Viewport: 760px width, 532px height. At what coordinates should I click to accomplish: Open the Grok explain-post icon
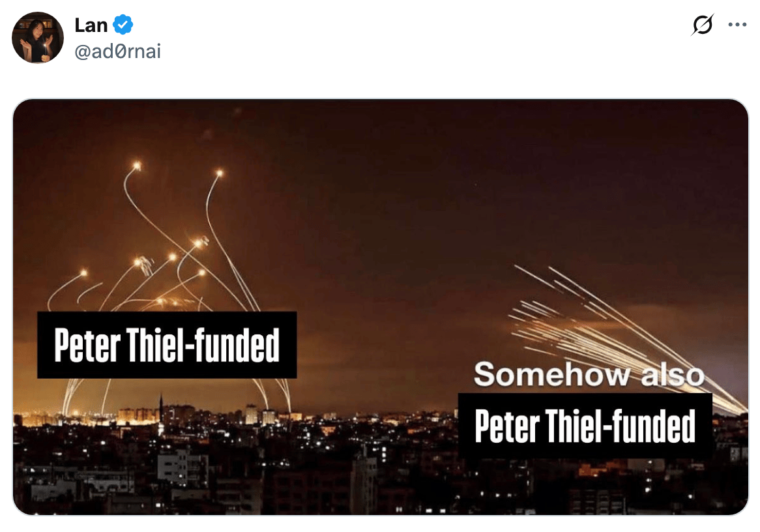tap(703, 25)
